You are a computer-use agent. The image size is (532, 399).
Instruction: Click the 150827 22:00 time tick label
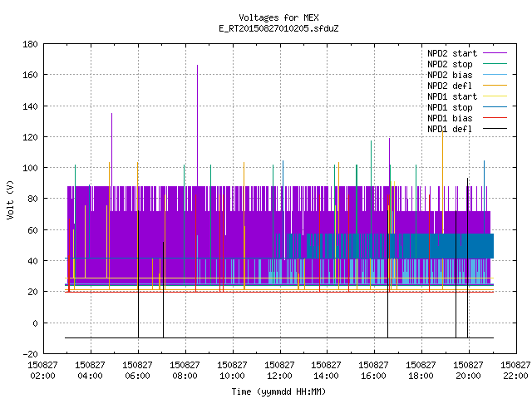click(515, 371)
